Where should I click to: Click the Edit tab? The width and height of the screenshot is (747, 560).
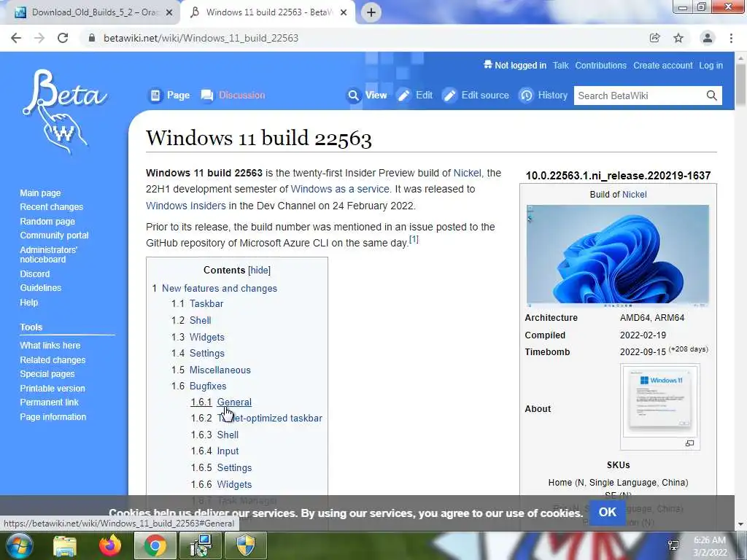point(415,96)
